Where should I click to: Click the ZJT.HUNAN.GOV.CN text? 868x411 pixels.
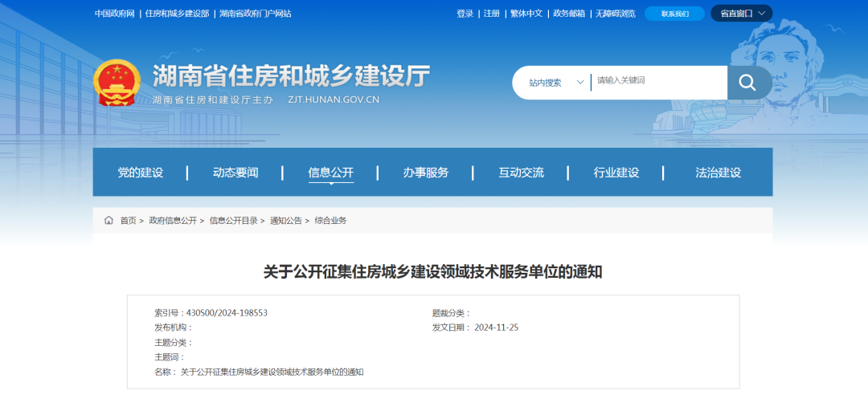point(334,100)
